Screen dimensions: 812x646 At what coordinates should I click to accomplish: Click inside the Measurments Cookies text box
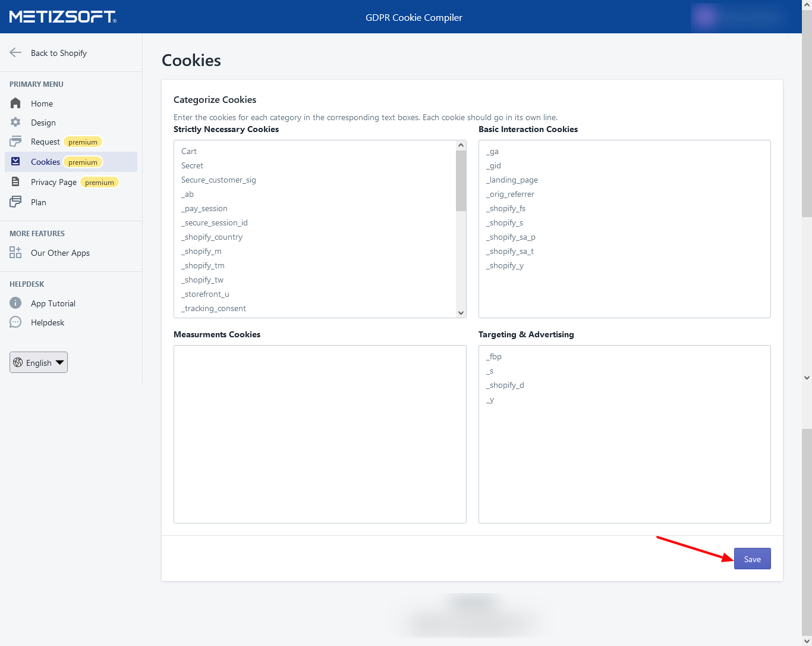pos(320,434)
